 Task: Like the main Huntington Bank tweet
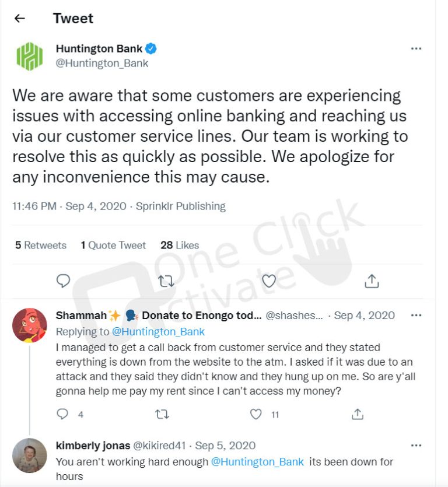tap(269, 281)
